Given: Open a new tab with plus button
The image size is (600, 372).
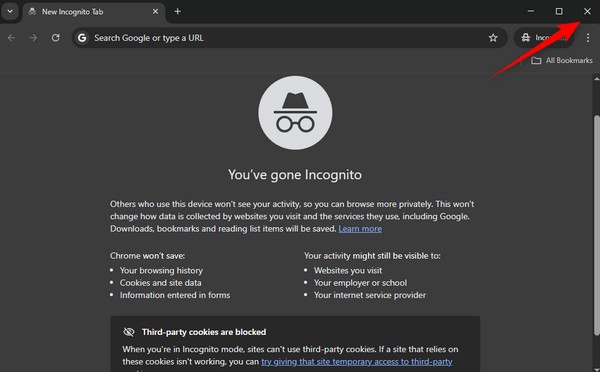Looking at the screenshot, I should [177, 11].
